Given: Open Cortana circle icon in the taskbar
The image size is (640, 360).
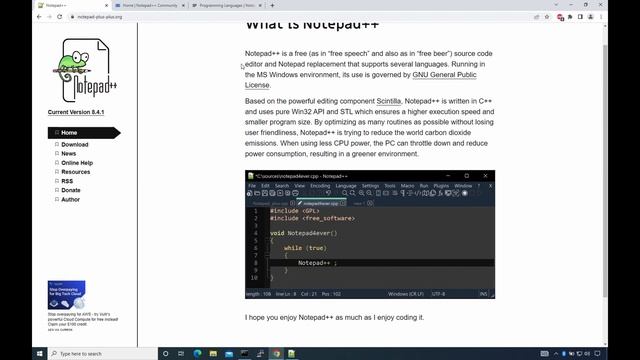Looking at the screenshot, I should (165, 353).
